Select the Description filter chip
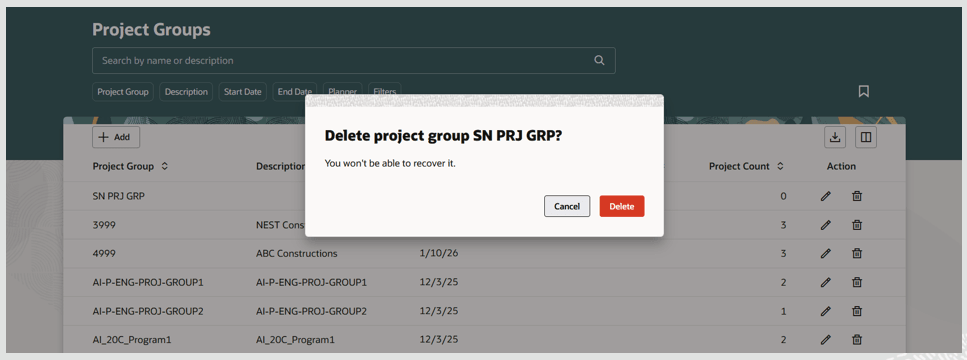Image resolution: width=967 pixels, height=360 pixels. point(186,92)
